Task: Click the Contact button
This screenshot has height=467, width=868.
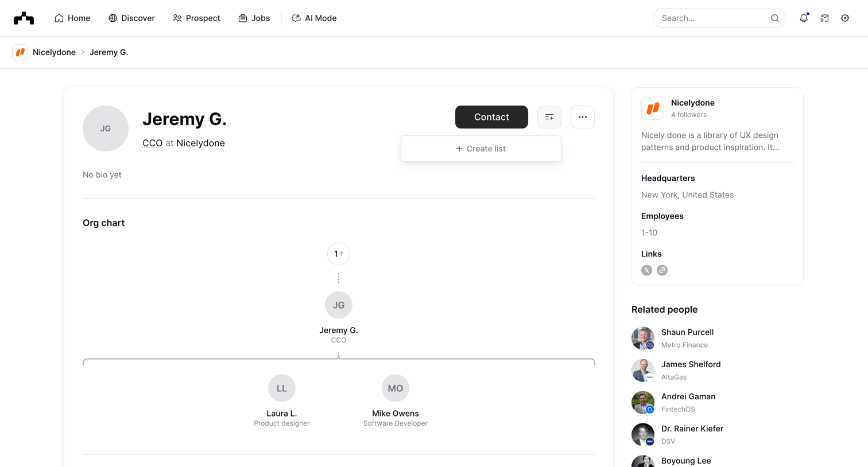Action: 491,117
